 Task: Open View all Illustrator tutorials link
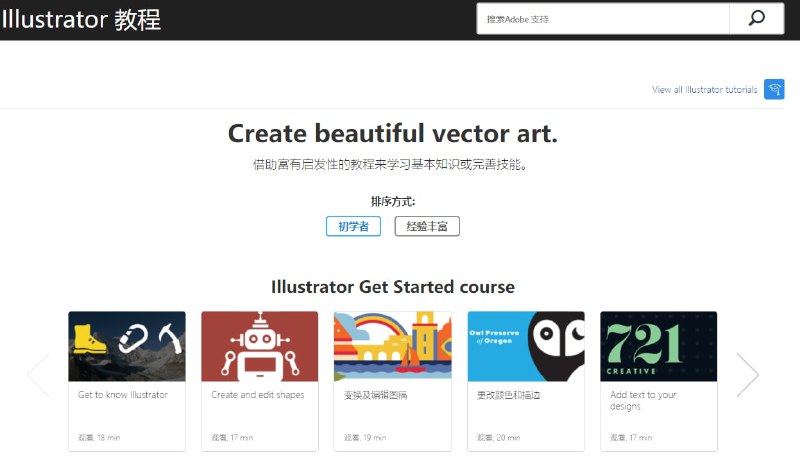click(704, 90)
